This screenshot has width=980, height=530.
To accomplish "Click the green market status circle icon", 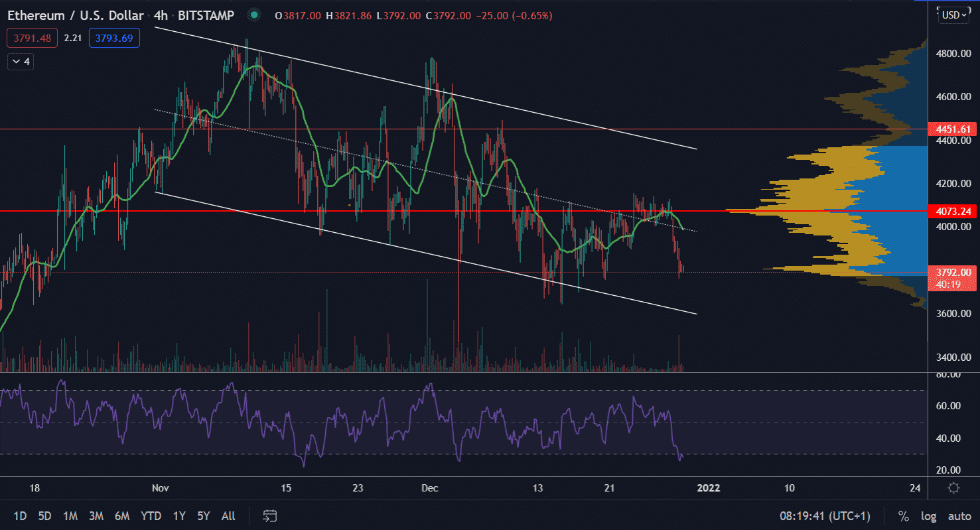I will click(253, 15).
